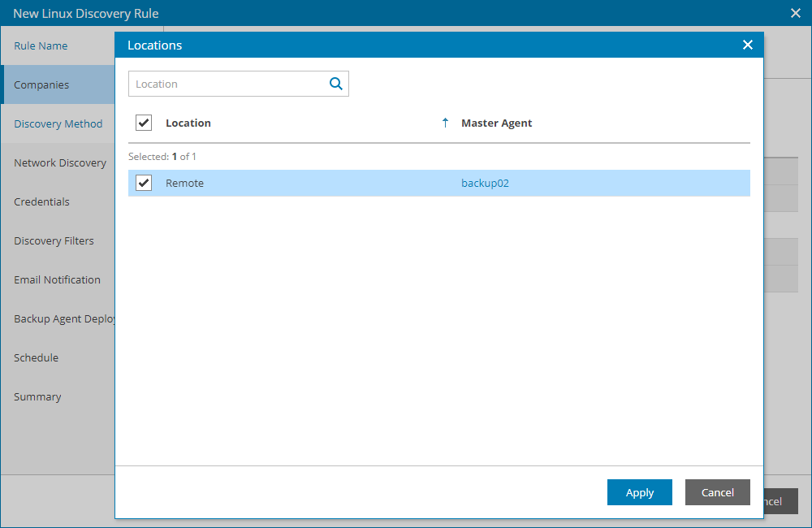Image resolution: width=812 pixels, height=528 pixels.
Task: Open the Discovery Filters step
Action: point(54,240)
